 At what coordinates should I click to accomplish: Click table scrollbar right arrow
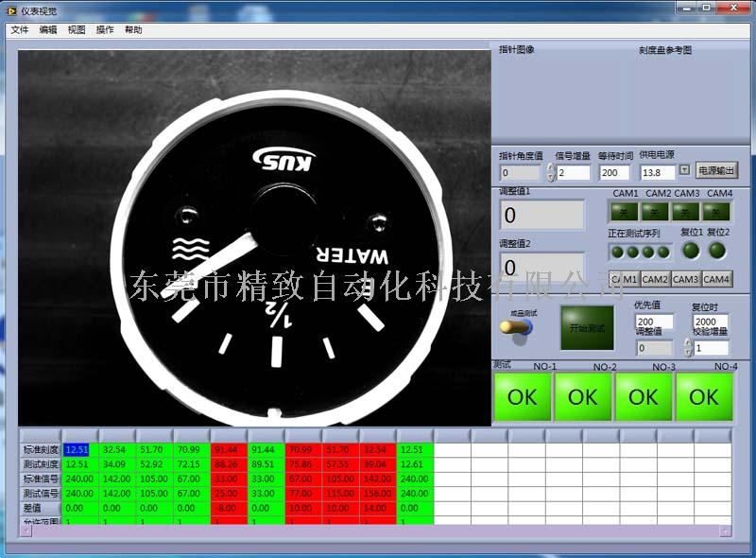tap(726, 531)
